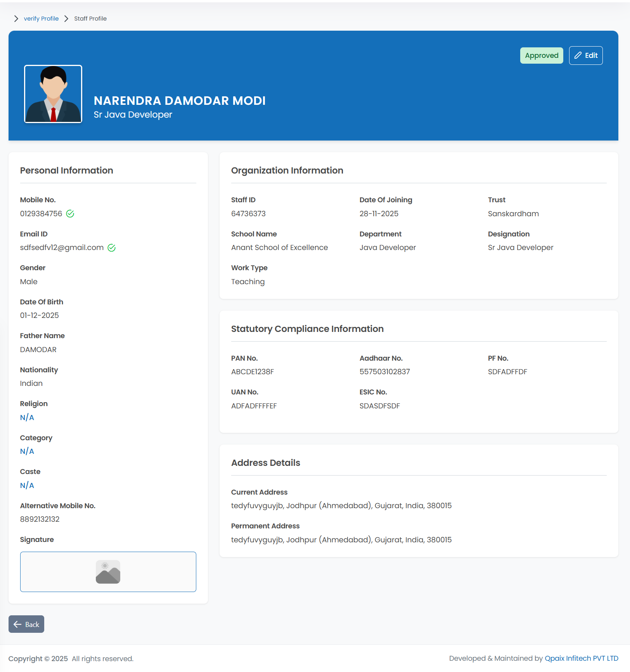Image resolution: width=630 pixels, height=672 pixels.
Task: Click the email verified checkmark icon
Action: [112, 248]
